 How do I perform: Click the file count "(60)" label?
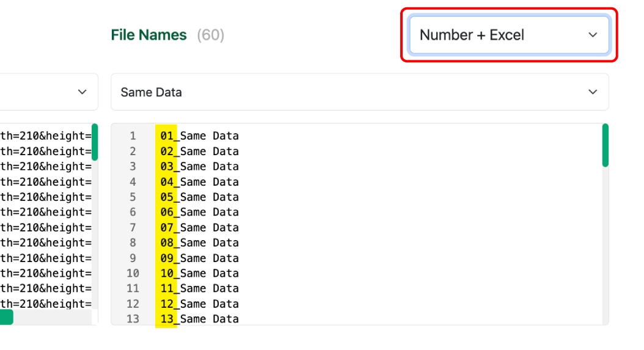pos(210,35)
